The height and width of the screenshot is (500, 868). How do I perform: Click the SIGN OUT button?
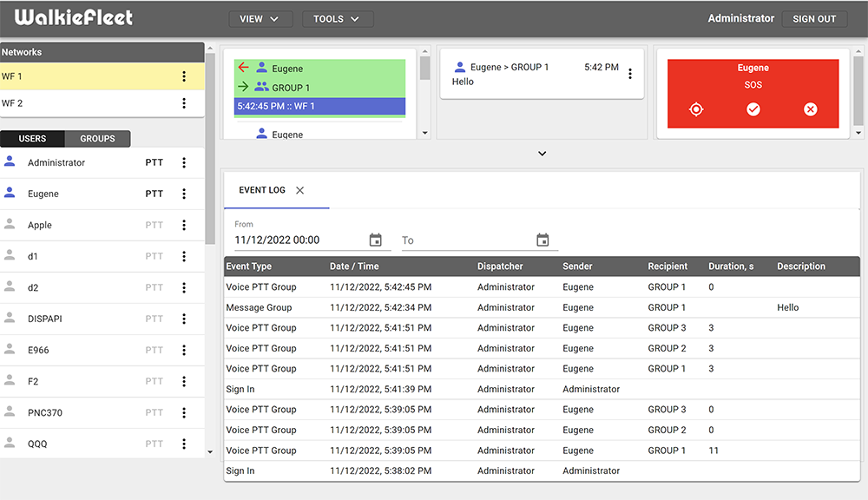[x=814, y=18]
